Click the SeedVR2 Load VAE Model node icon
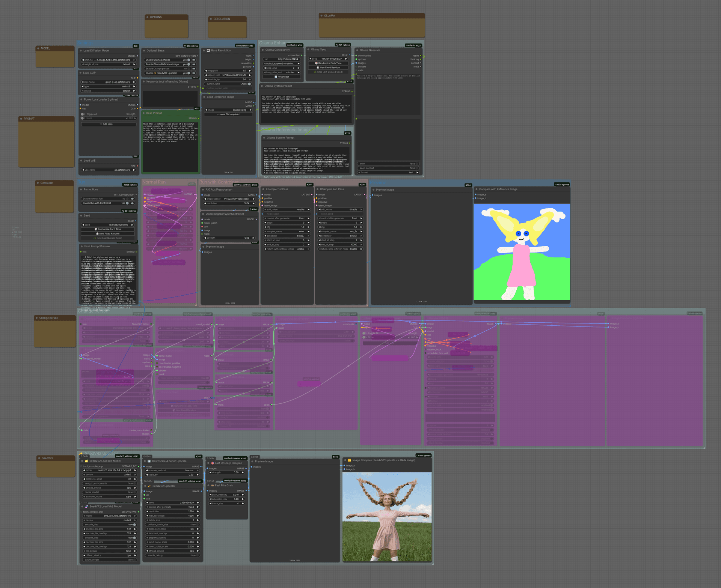The width and height of the screenshot is (721, 588). pos(87,507)
